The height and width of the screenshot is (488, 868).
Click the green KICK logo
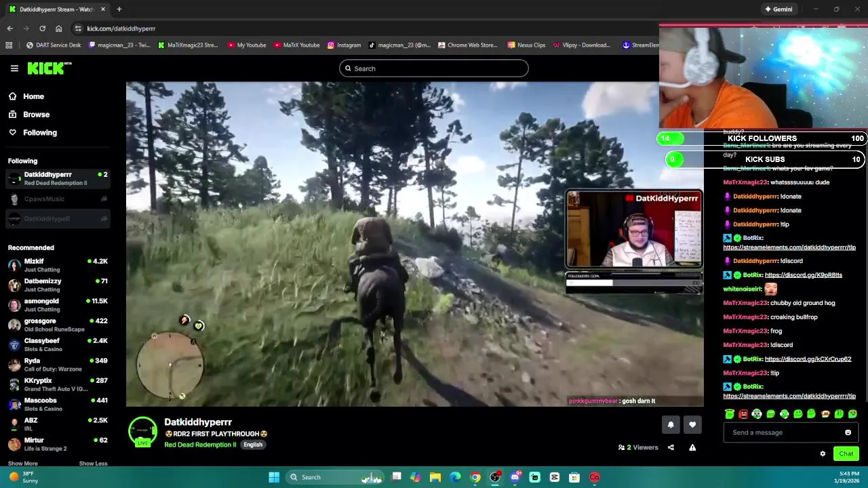(x=49, y=68)
